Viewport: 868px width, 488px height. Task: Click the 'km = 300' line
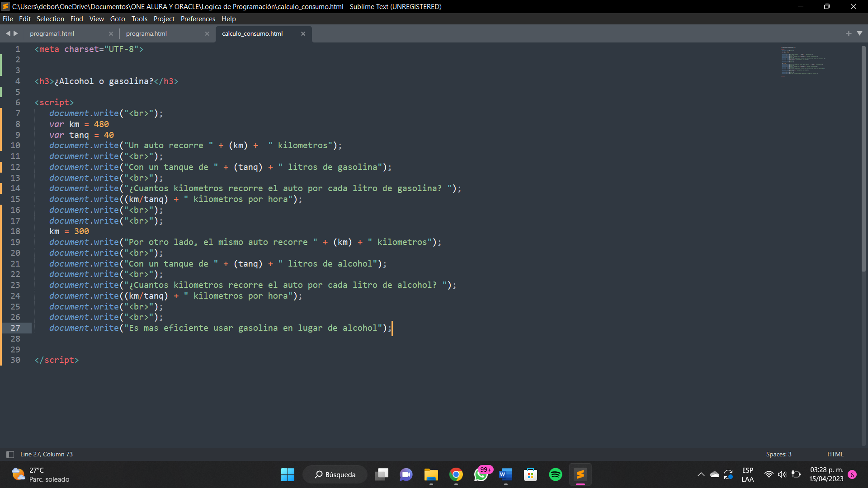pos(69,231)
